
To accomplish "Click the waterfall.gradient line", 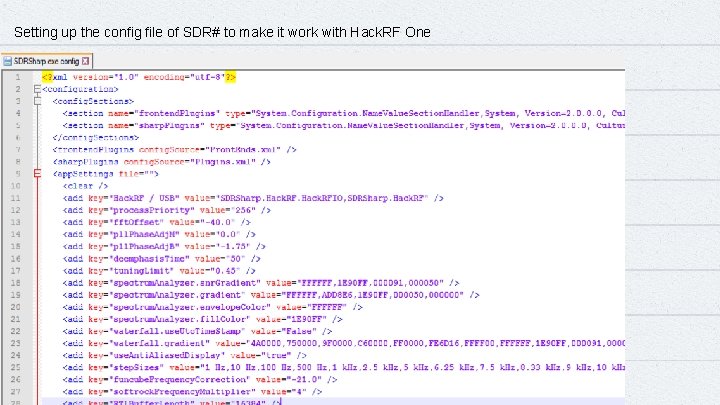I will (x=343, y=343).
